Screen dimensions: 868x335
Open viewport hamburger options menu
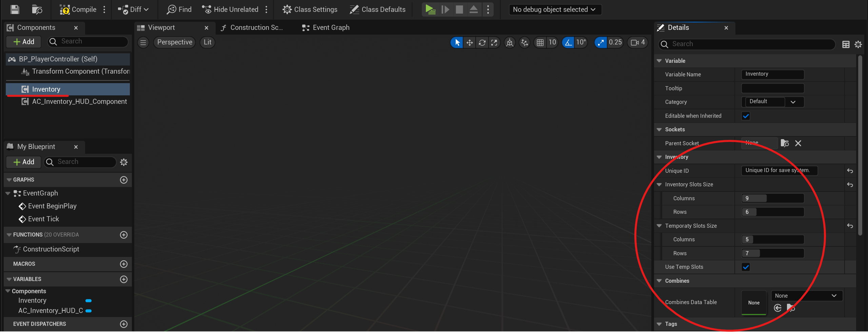tap(143, 42)
